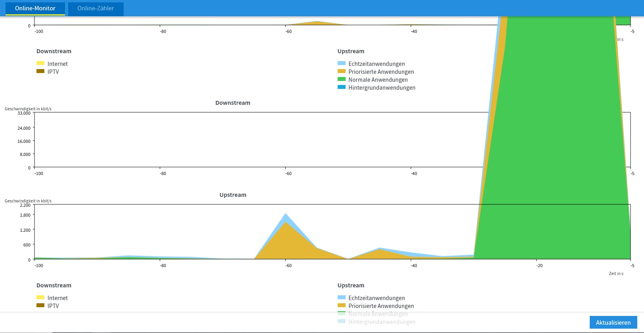
Task: Click the green Normale Anwendungen swatch in the upper legend
Action: tap(342, 79)
